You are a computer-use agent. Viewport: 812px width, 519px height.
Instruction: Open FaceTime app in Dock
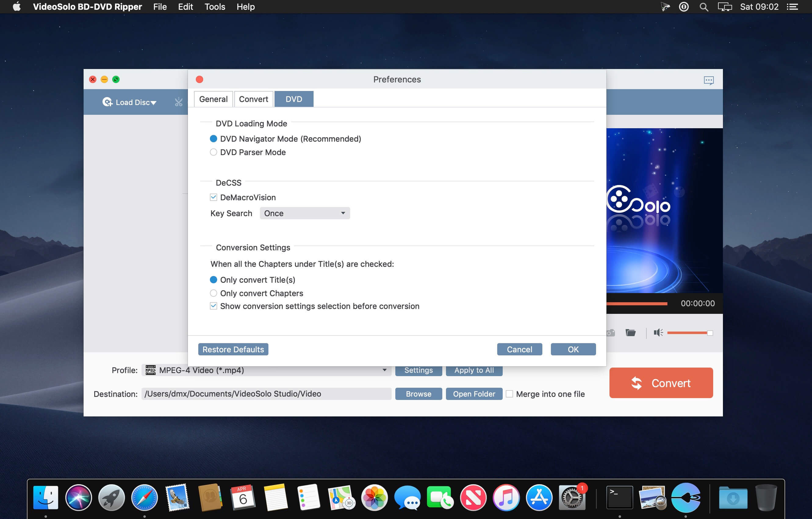[x=440, y=497]
